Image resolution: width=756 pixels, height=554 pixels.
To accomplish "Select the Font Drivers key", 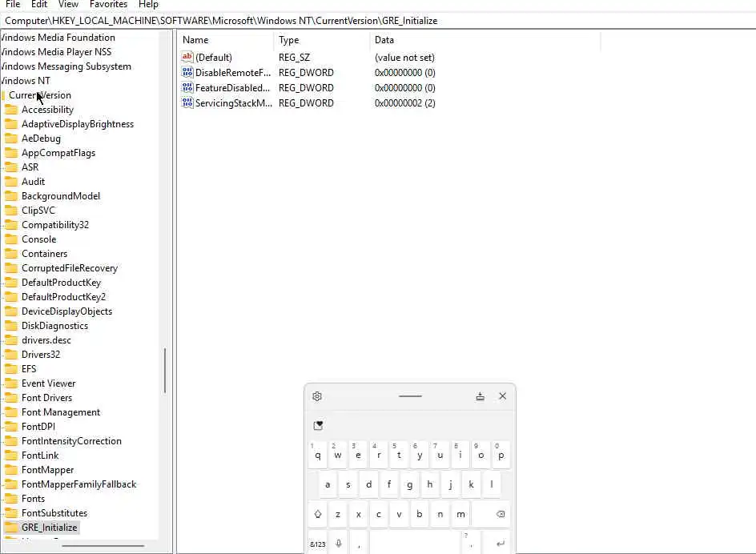I will (x=46, y=398).
